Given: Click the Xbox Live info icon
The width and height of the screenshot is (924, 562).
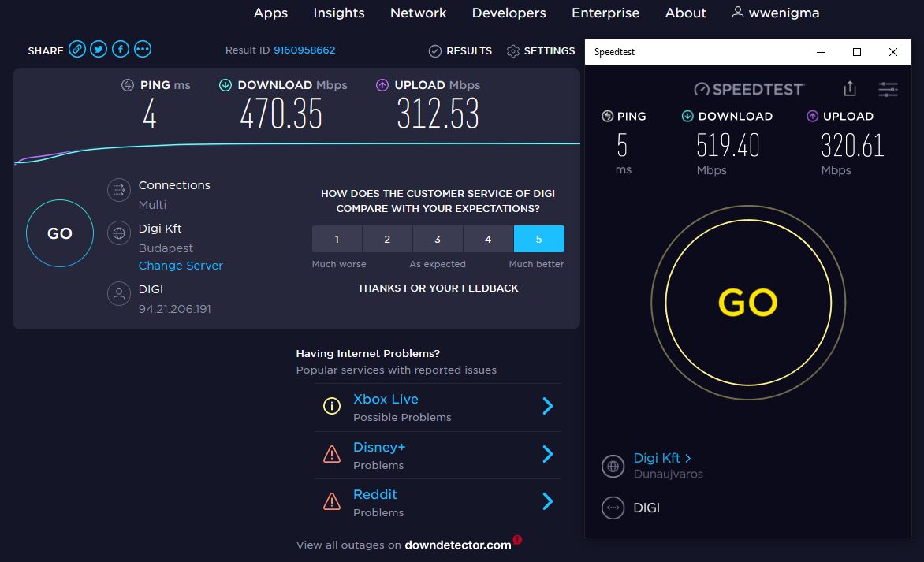Looking at the screenshot, I should 332,406.
